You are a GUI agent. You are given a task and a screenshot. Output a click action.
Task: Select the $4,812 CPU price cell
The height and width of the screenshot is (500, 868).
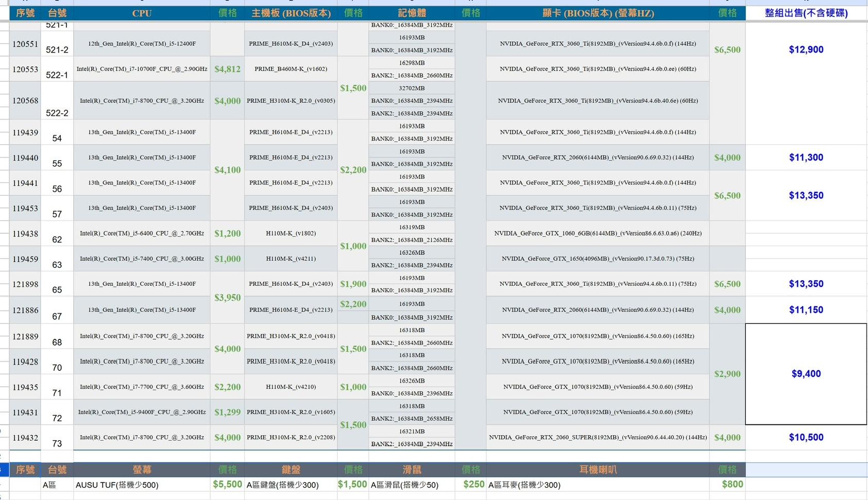227,69
